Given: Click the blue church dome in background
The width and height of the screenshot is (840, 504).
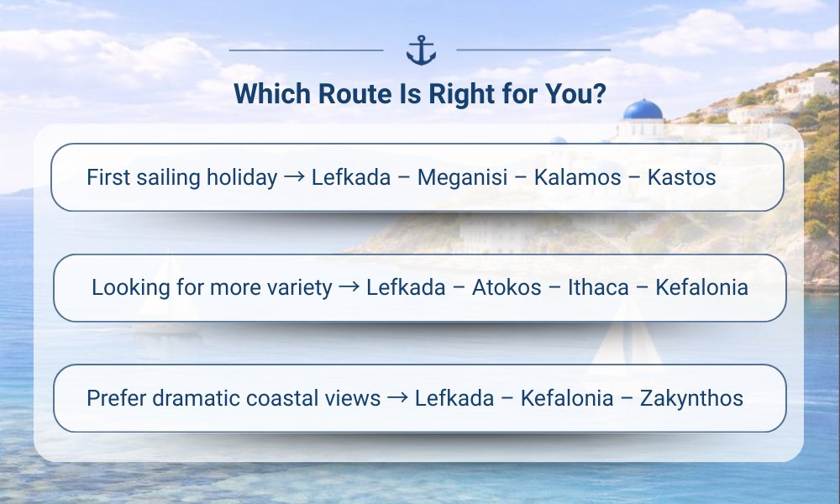Looking at the screenshot, I should point(643,110).
